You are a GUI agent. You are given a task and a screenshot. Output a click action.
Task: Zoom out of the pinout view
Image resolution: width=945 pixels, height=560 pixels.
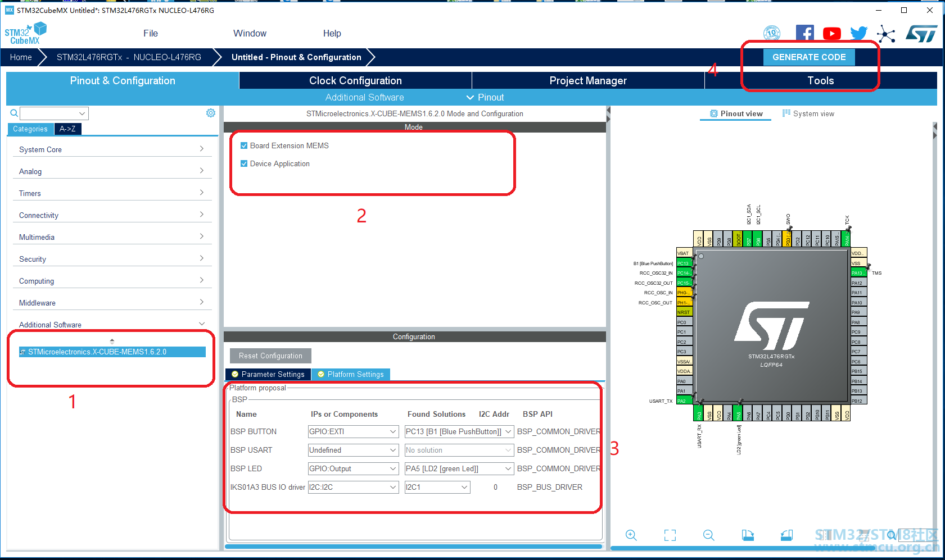709,535
